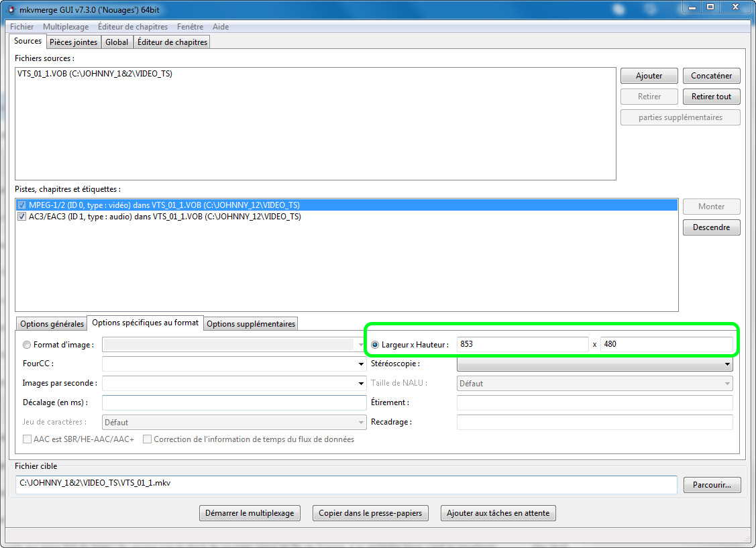Open the Multiplexage menu
The width and height of the screenshot is (756, 548).
(66, 27)
